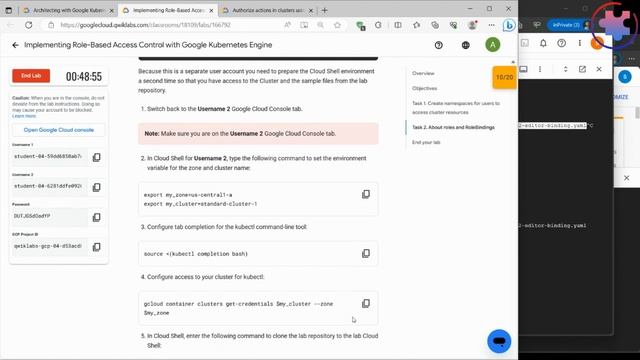Copy Username 1 to clipboard
Screen dimensions: 640x360
[x=97, y=157]
